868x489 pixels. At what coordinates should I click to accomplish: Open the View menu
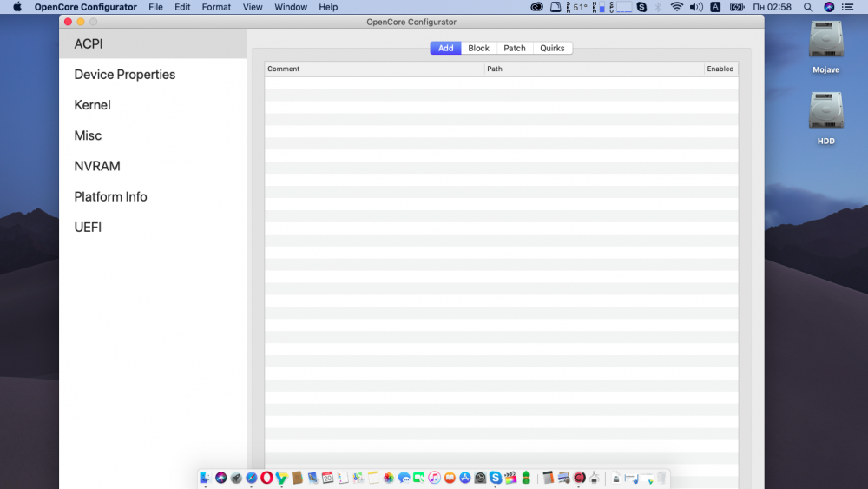(x=253, y=7)
